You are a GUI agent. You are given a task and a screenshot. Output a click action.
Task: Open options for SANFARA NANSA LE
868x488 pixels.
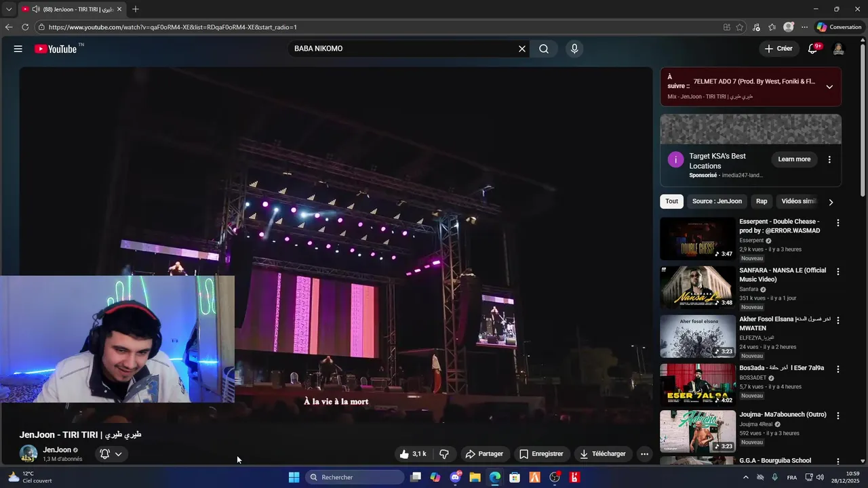pos(838,272)
